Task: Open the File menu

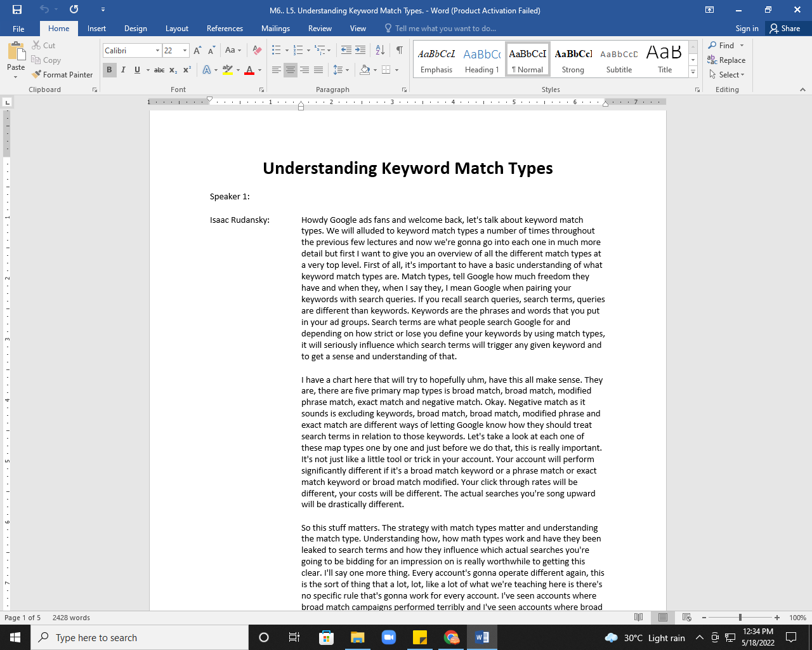Action: [18, 29]
